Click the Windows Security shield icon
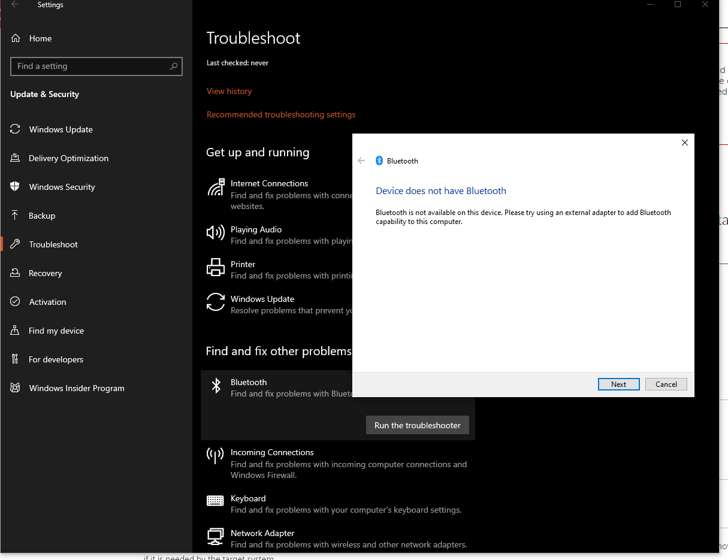The width and height of the screenshot is (728, 560). click(x=16, y=187)
